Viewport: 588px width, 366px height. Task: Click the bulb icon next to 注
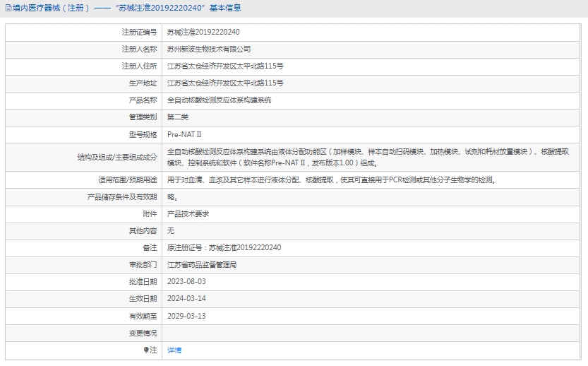[x=147, y=350]
